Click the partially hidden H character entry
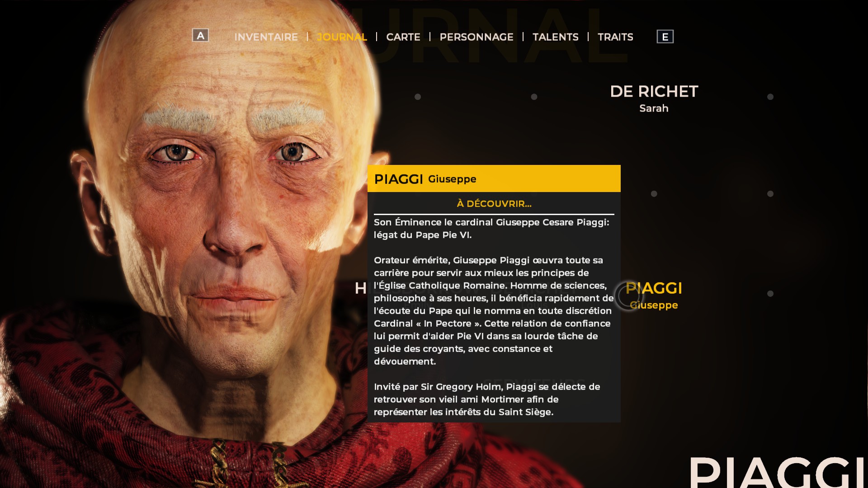This screenshot has width=868, height=488. pyautogui.click(x=360, y=288)
